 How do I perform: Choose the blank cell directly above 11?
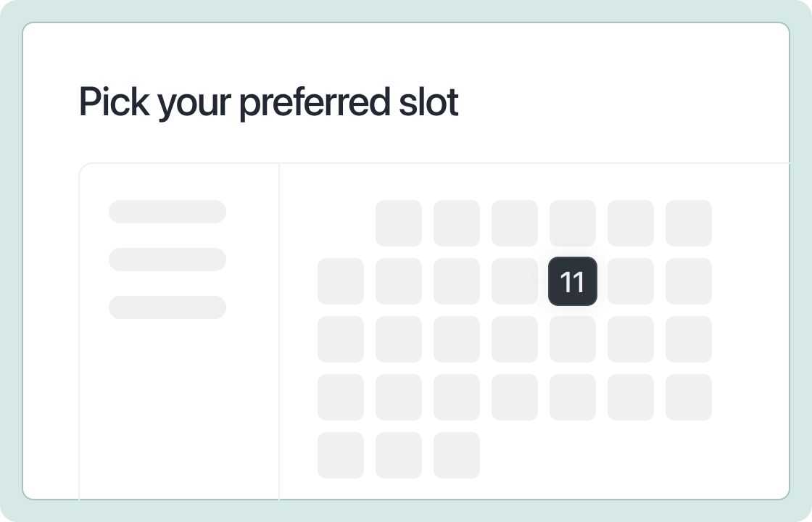click(573, 223)
